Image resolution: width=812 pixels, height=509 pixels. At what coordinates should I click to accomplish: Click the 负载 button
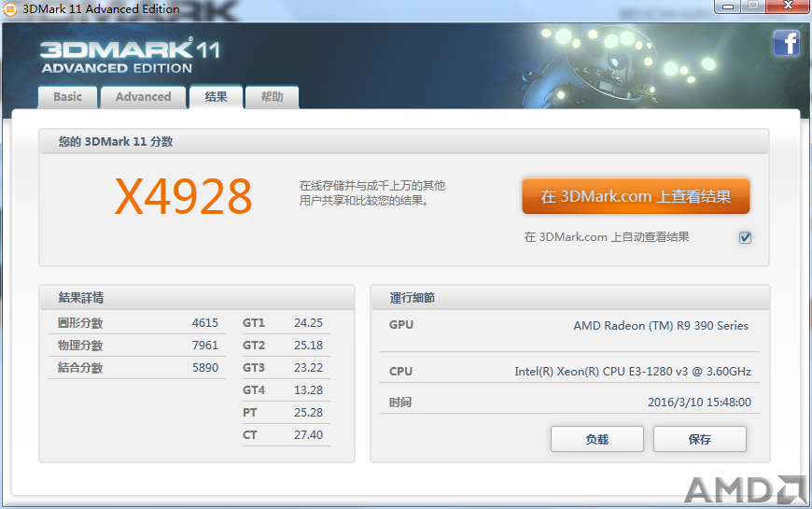tap(597, 440)
